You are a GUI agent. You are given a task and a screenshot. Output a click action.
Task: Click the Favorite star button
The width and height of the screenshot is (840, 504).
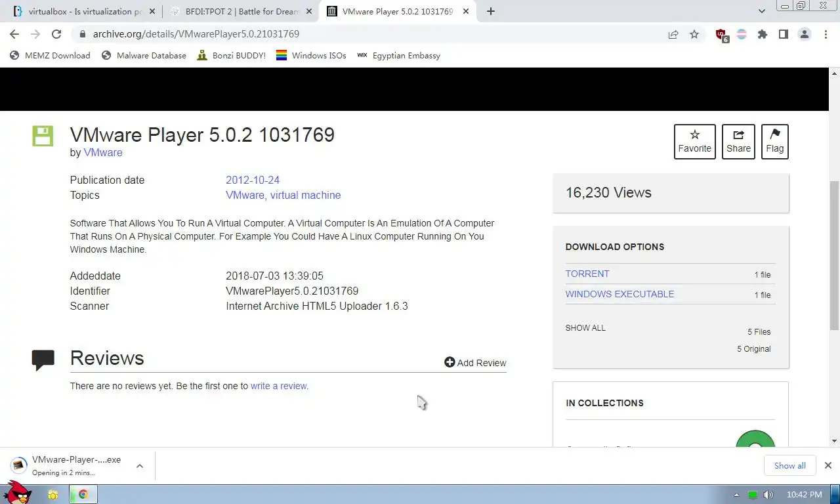694,141
